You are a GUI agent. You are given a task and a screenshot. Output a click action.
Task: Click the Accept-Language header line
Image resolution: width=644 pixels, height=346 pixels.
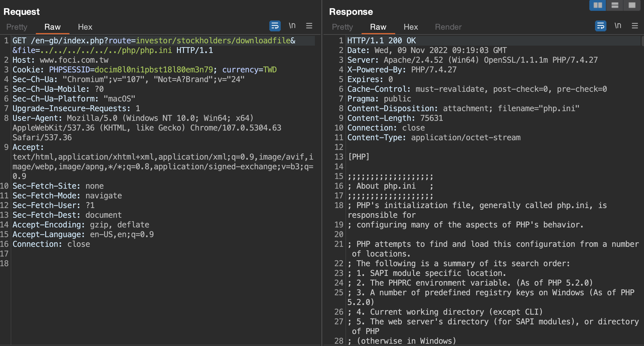click(83, 234)
